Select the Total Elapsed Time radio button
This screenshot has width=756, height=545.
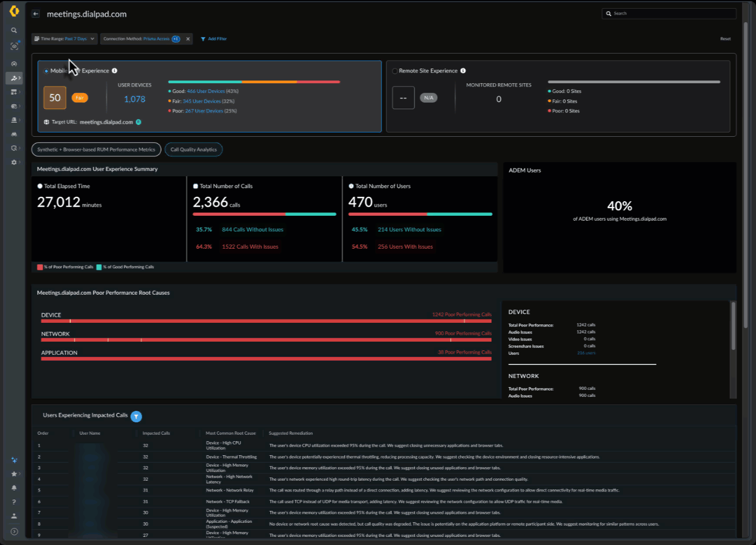point(40,186)
